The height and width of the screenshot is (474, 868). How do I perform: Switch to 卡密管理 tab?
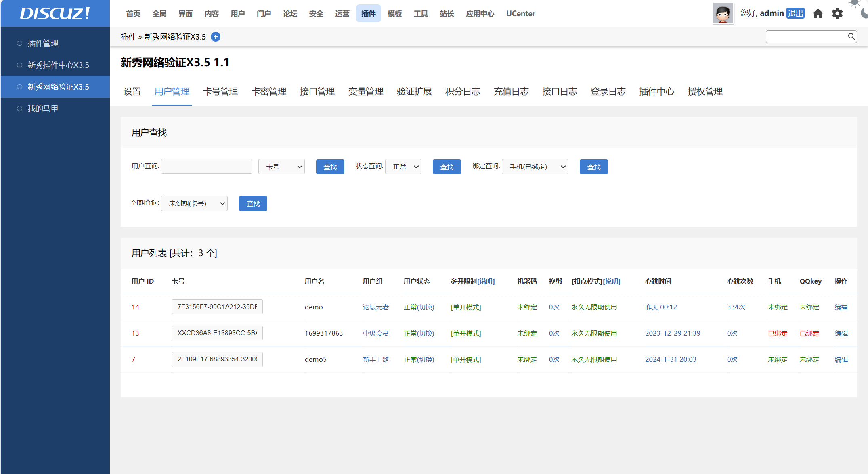pyautogui.click(x=269, y=92)
